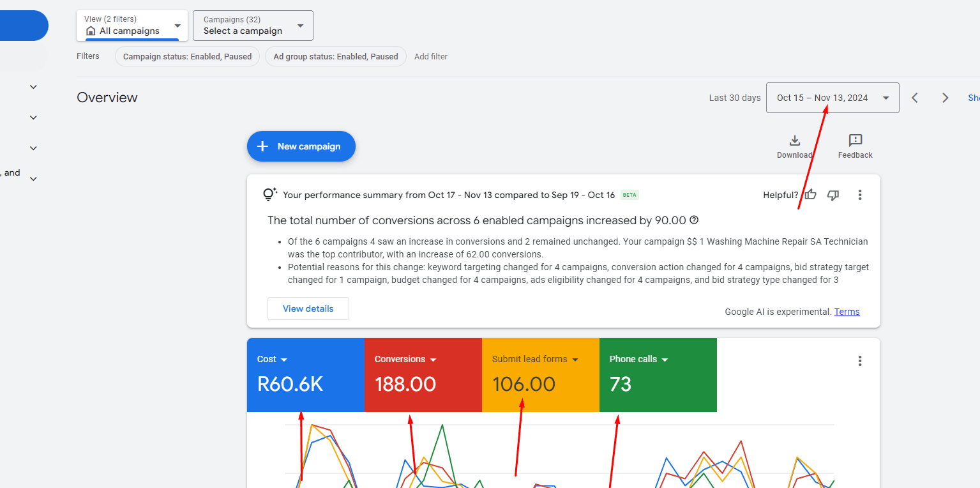980x488 pixels.
Task: Click the thumbs down icon
Action: coord(833,195)
